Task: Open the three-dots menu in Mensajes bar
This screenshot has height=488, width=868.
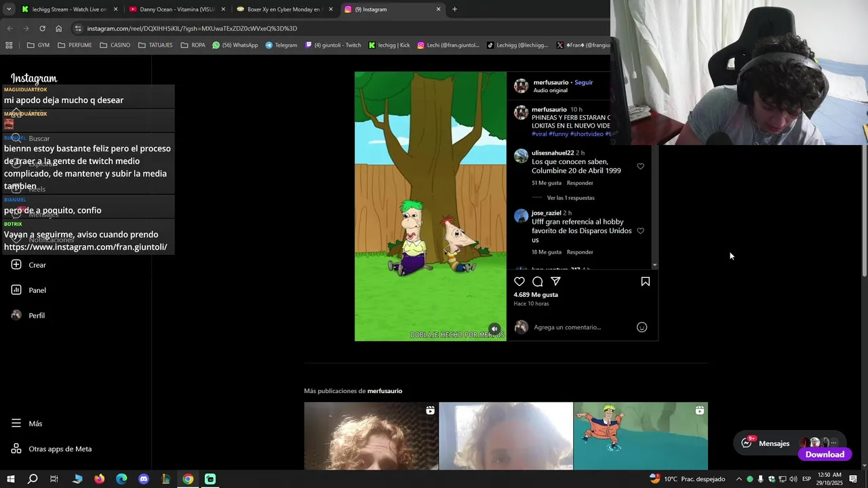Action: coord(834,443)
